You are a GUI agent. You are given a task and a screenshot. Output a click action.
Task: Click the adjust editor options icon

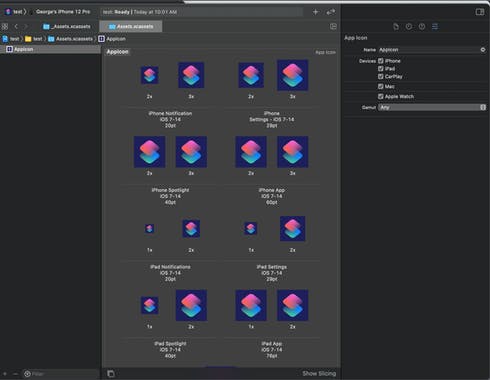click(333, 26)
